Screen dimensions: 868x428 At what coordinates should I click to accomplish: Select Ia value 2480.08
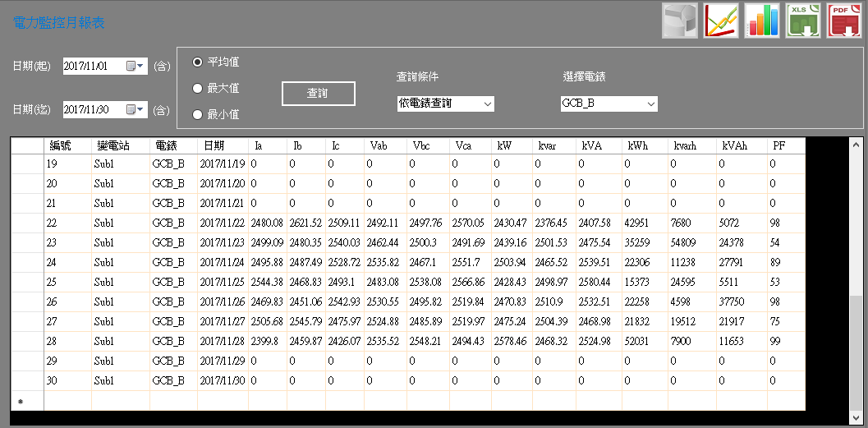pyautogui.click(x=268, y=223)
